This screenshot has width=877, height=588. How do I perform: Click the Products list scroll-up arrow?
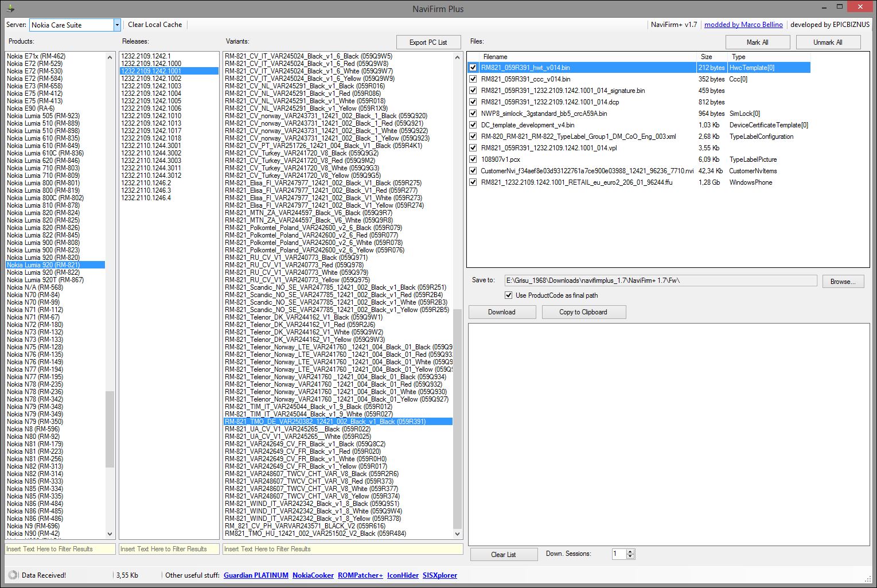click(x=110, y=57)
